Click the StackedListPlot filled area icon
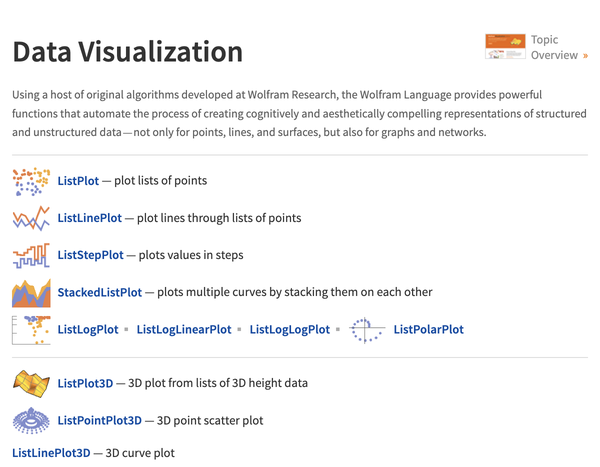This screenshot has height=467, width=600. point(31,293)
